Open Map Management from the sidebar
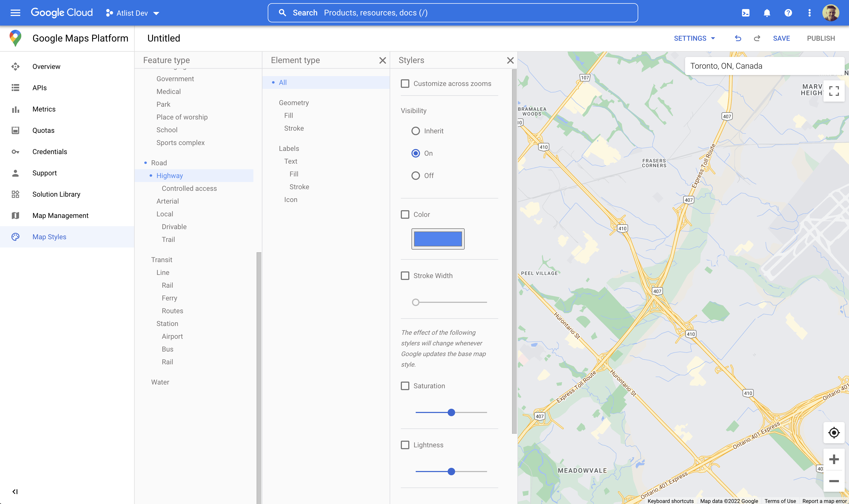Image resolution: width=849 pixels, height=504 pixels. tap(60, 215)
